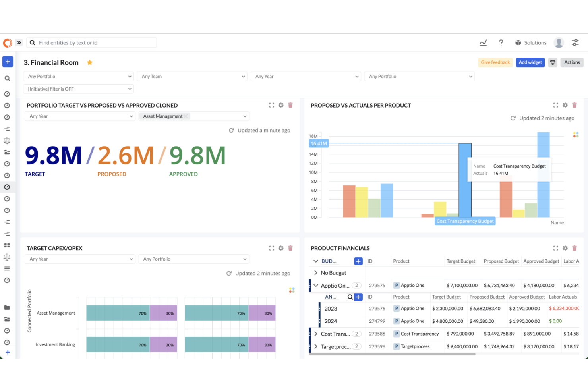Delete the Target Capex/Opex widget
This screenshot has height=392, width=588.
click(x=290, y=248)
